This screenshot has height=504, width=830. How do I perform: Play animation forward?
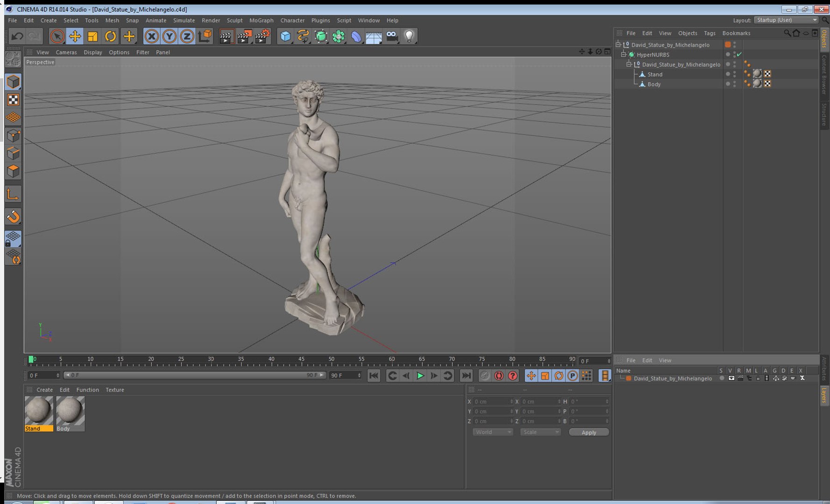420,376
